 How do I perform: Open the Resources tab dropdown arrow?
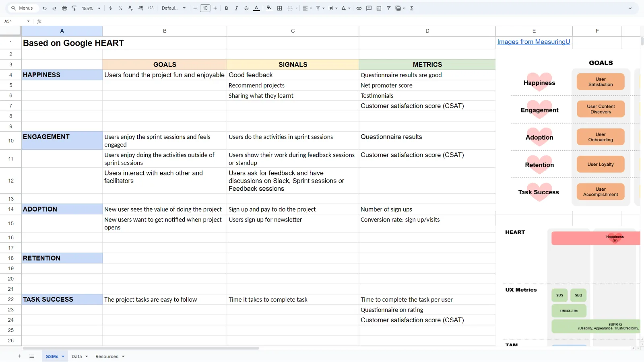[x=123, y=356]
